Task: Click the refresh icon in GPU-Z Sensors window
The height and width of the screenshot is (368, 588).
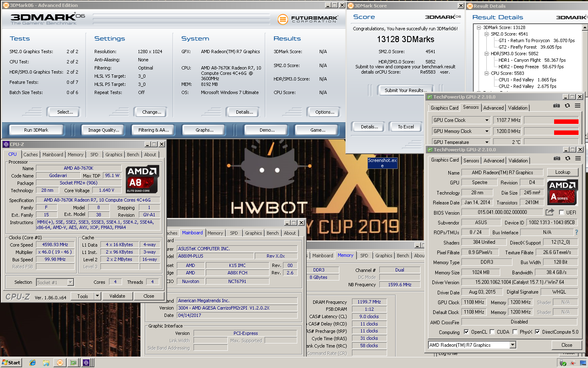Action: pyautogui.click(x=567, y=105)
